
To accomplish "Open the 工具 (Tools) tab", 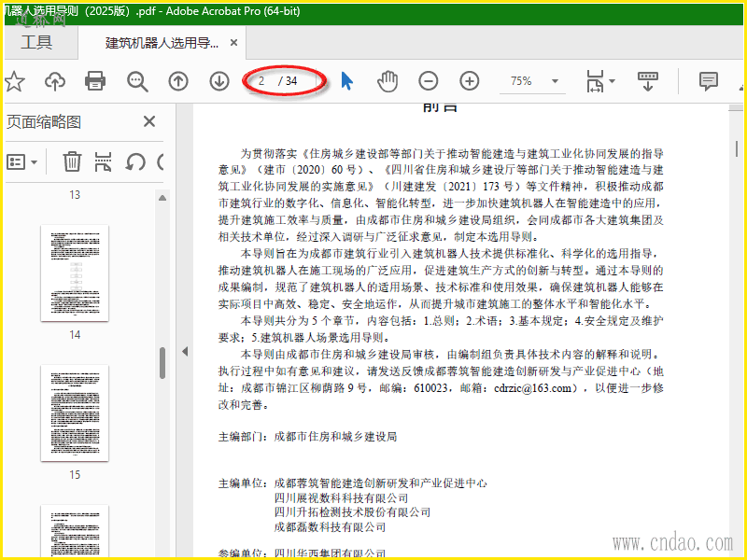I will 36,42.
